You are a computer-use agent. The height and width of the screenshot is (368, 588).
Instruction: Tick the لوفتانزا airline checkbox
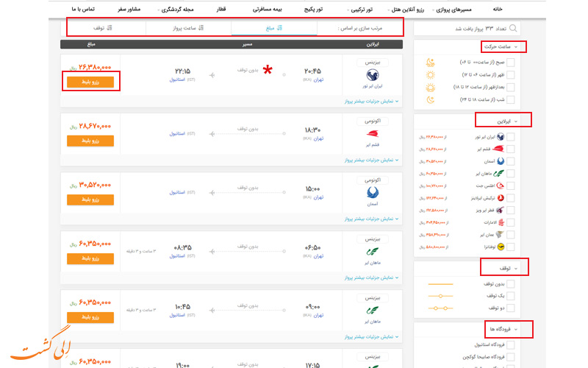[x=510, y=247]
